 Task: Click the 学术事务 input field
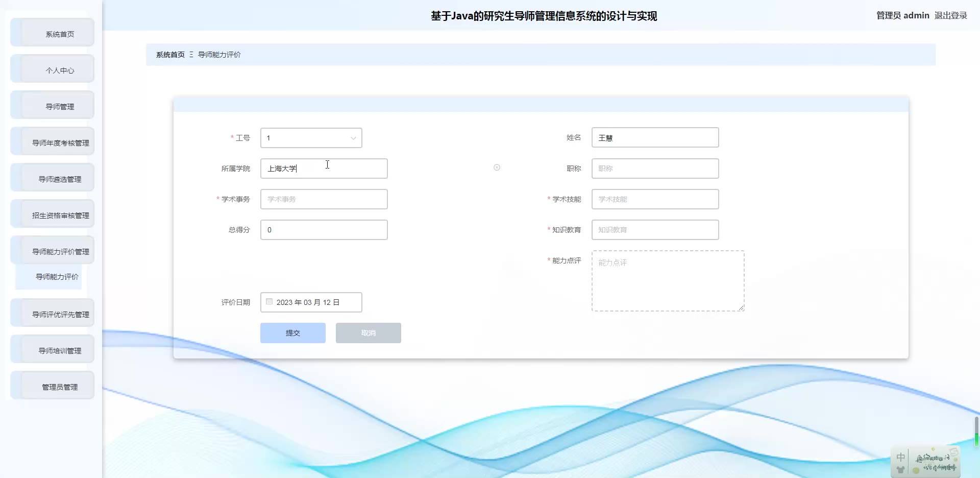point(324,199)
